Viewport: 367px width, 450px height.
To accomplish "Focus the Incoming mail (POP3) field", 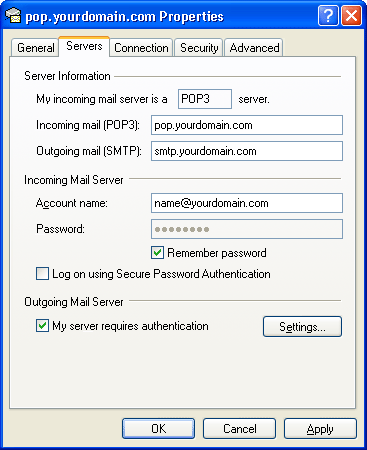I will click(x=247, y=125).
